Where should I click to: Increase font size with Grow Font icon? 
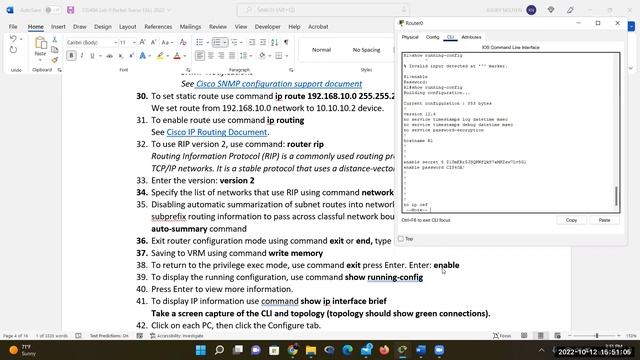pos(142,42)
